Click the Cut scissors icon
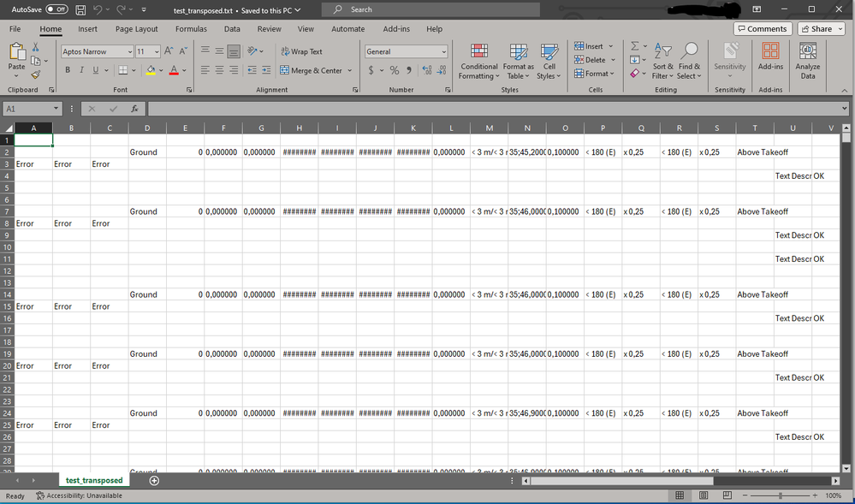Screen dimensions: 855x504 [35, 47]
